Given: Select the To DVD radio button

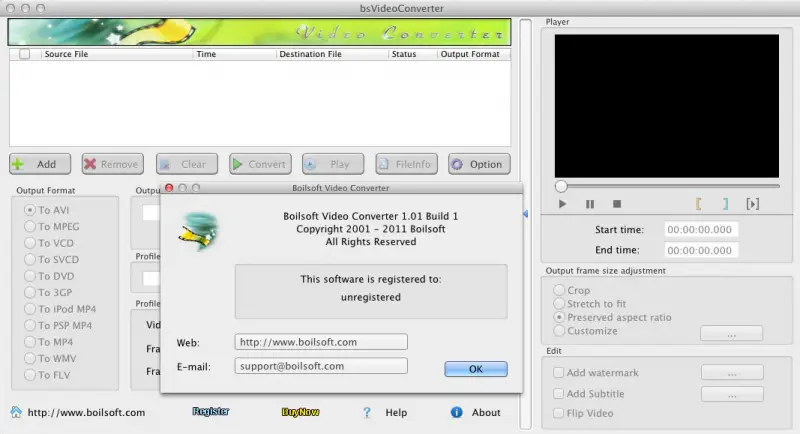Looking at the screenshot, I should tap(30, 276).
